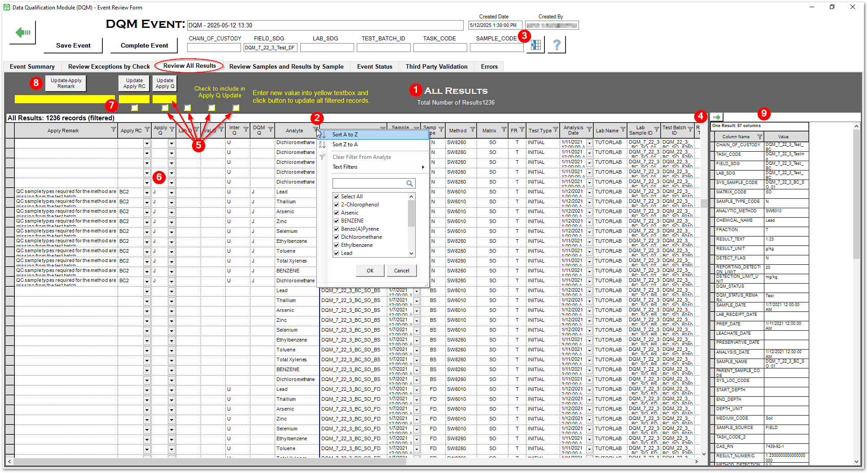Click the blue question mark help icon
The image size is (868, 473).
[x=557, y=44]
